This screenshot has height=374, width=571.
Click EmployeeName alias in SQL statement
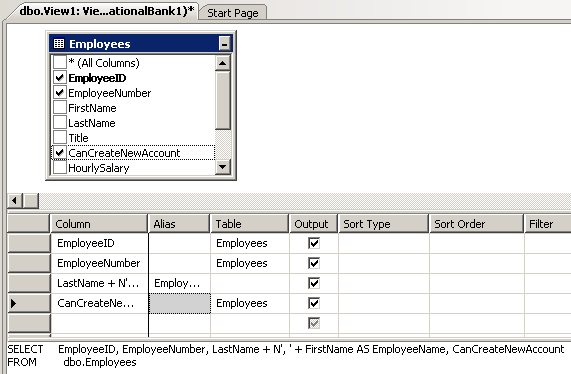pos(409,349)
